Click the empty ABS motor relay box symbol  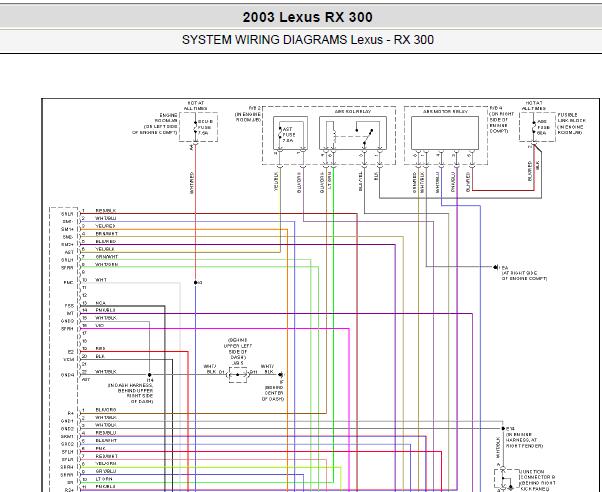point(445,133)
